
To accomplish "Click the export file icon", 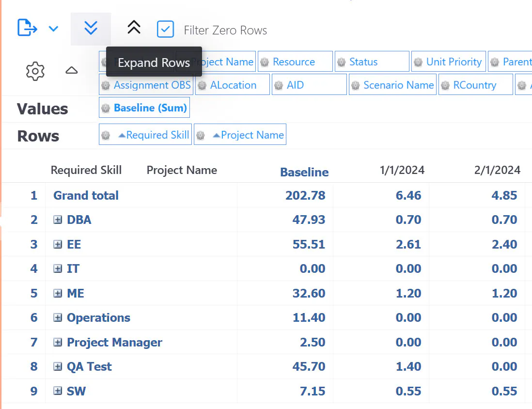I will pyautogui.click(x=27, y=28).
